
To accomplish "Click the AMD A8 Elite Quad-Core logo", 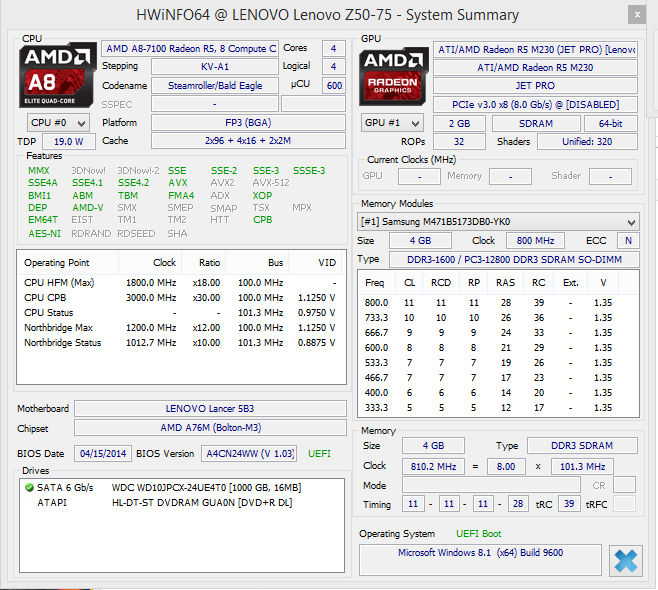I will point(57,75).
